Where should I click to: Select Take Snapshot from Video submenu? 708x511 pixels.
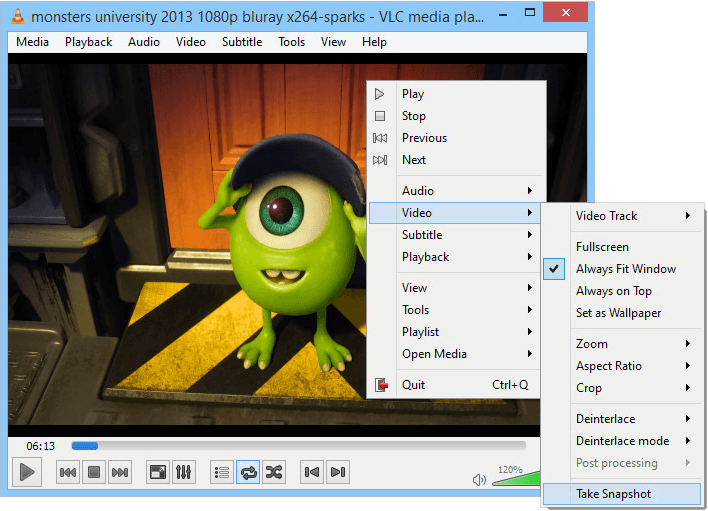[623, 494]
